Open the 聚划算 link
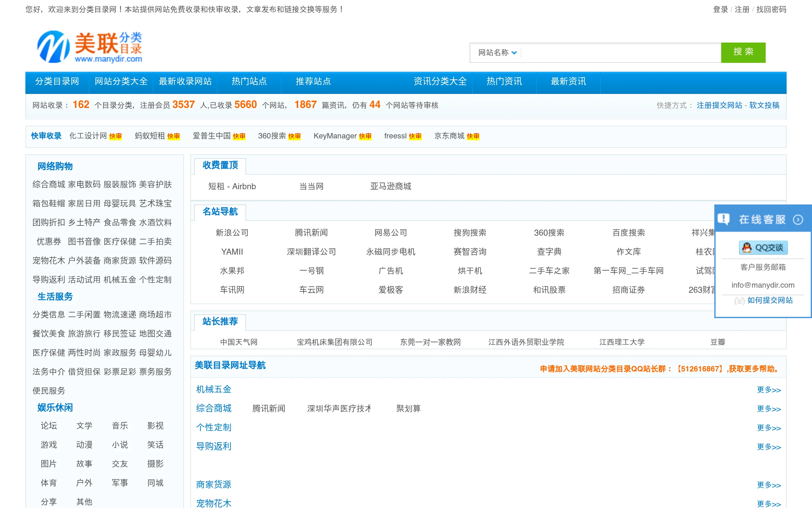The image size is (812, 508). (x=408, y=409)
